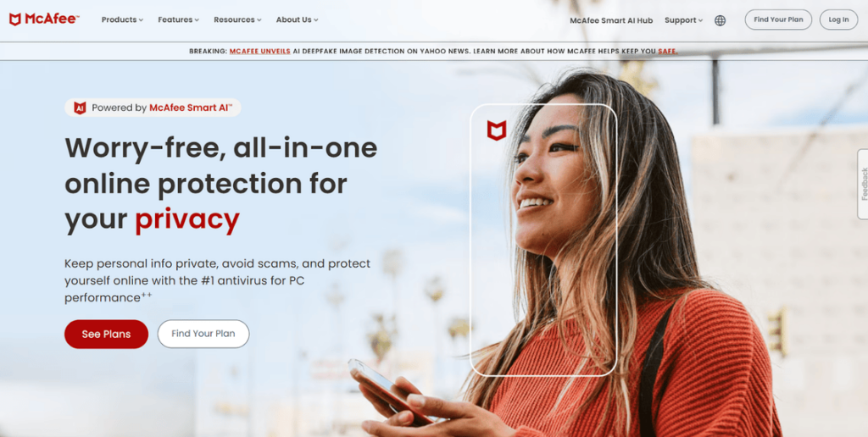Click the Log In button
Viewport: 868px width, 437px height.
click(x=838, y=19)
